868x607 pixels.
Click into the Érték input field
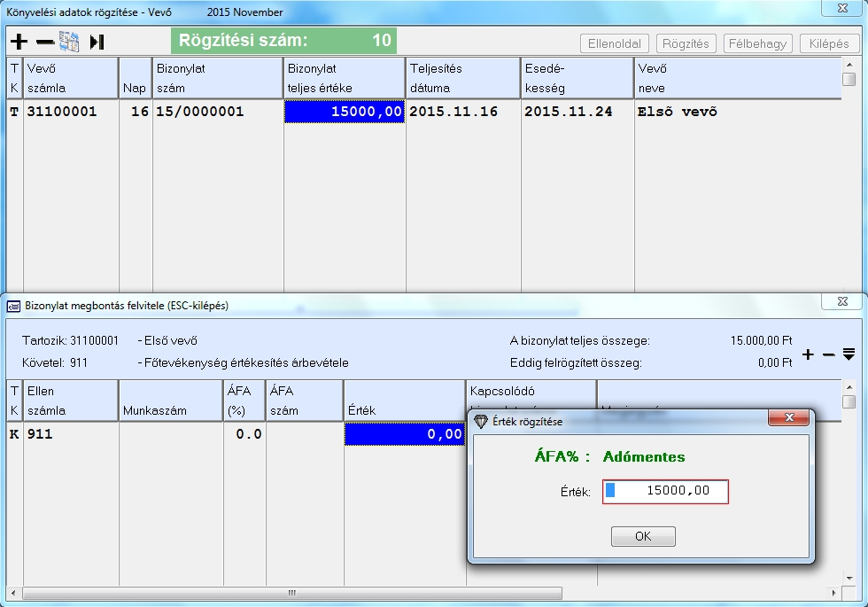coord(665,491)
